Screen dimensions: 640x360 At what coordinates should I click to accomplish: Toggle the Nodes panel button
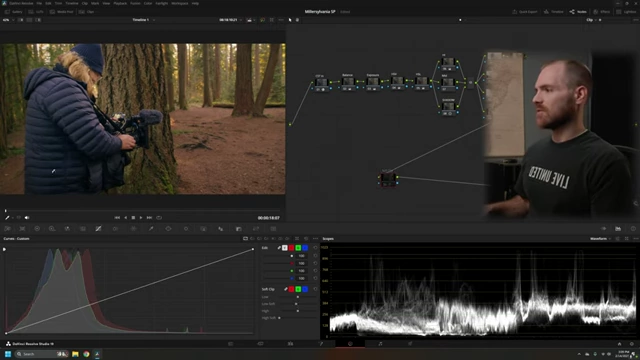(x=578, y=12)
